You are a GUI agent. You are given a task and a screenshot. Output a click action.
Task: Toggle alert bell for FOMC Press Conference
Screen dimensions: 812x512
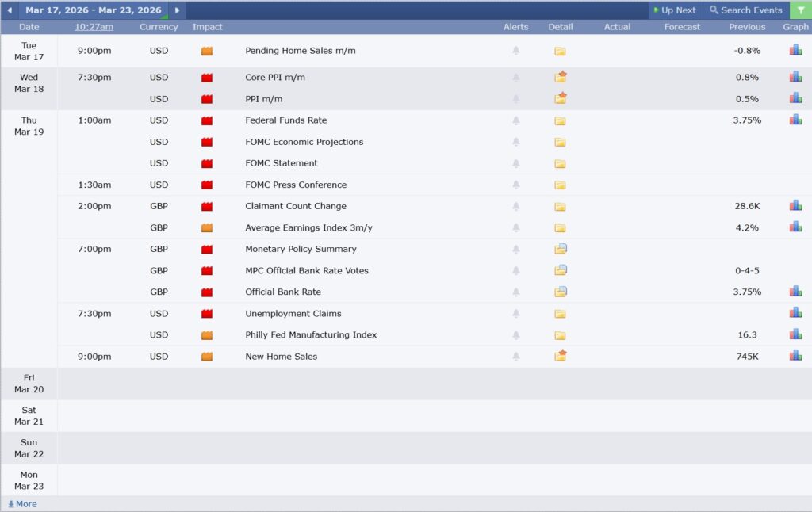tap(516, 185)
